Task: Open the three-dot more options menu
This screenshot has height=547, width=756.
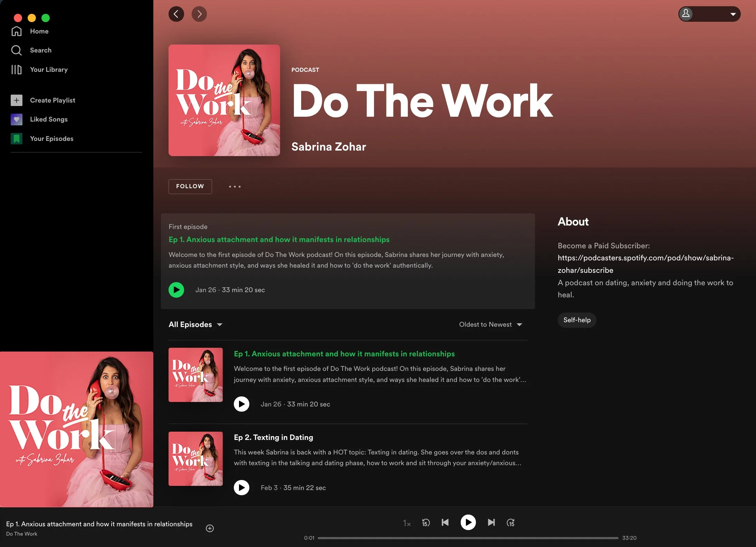Action: coord(235,186)
